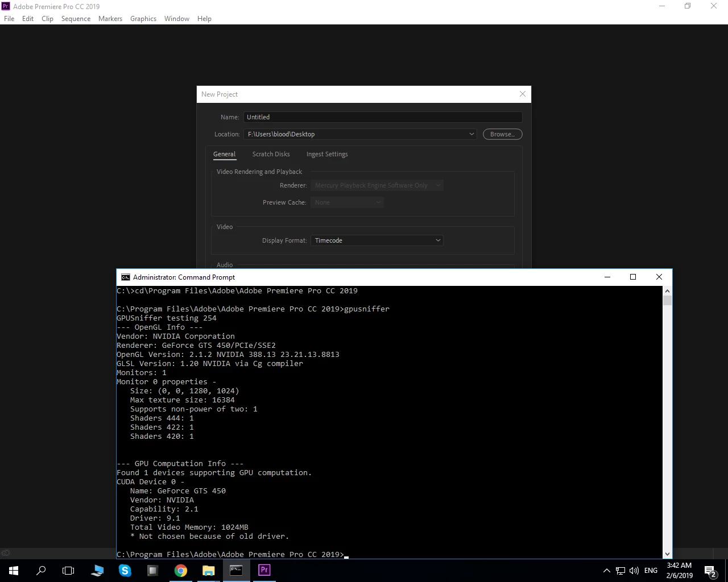
Task: Open the Sequence menu
Action: [x=76, y=19]
